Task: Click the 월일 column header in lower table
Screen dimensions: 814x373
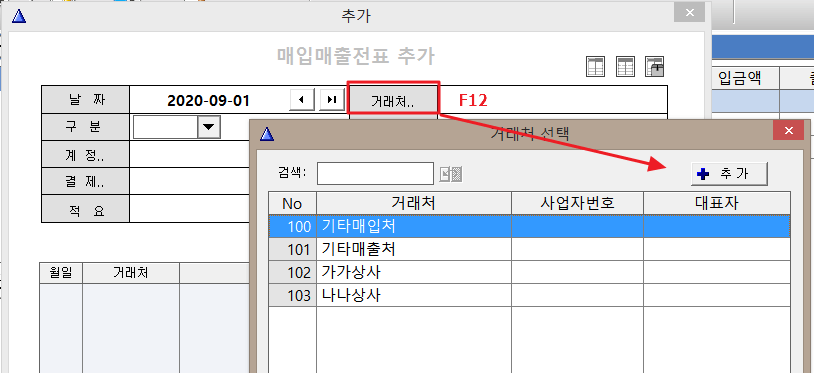Action: coord(61,273)
